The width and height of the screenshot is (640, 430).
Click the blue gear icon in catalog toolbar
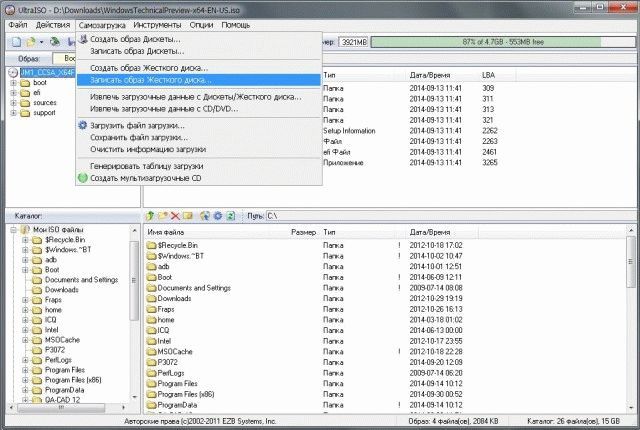(218, 216)
